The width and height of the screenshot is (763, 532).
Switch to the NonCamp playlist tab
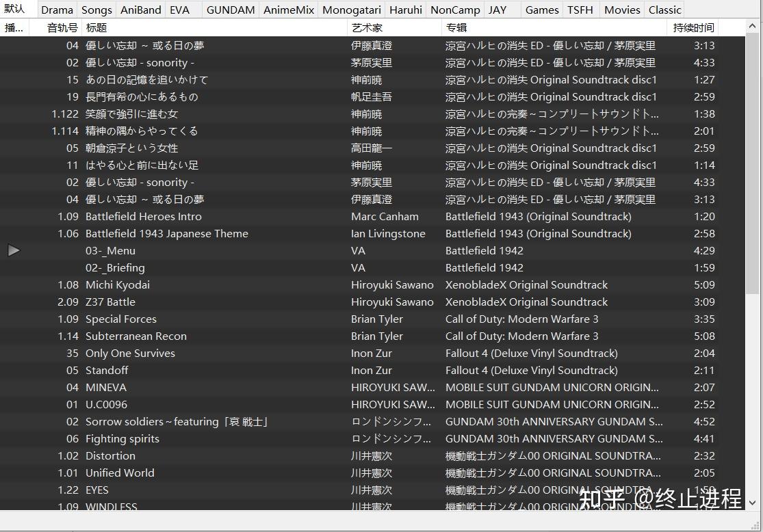point(454,10)
